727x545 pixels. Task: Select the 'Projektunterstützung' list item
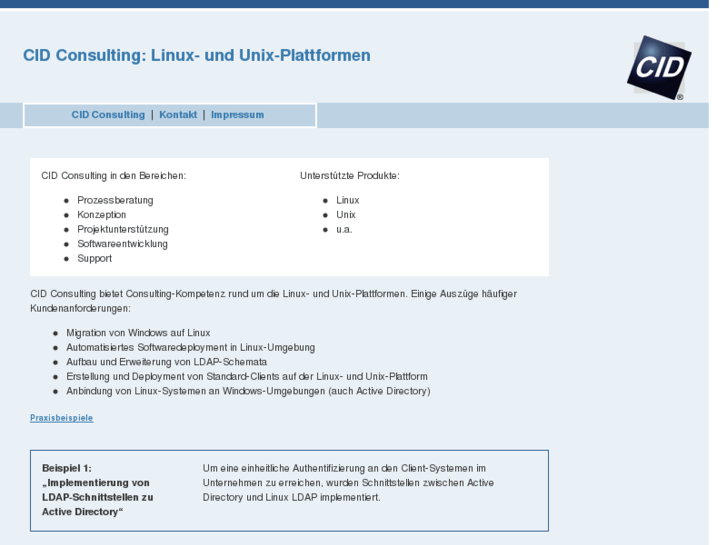[x=123, y=229]
